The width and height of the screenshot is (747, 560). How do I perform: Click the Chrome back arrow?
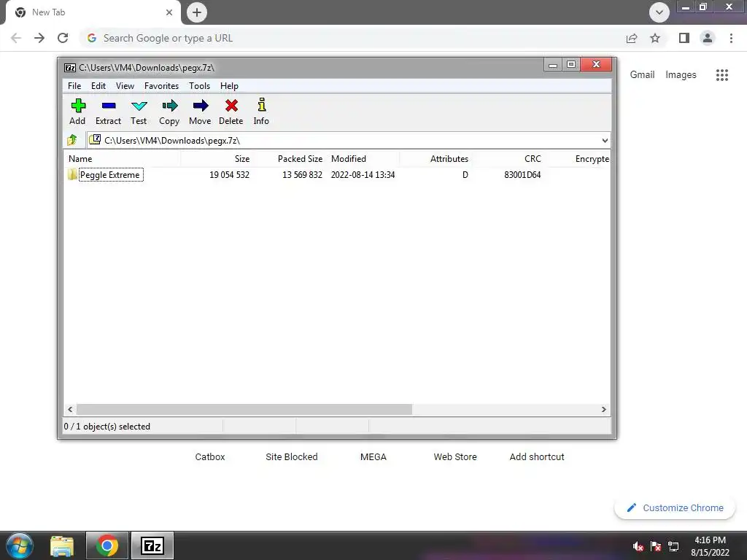(16, 38)
